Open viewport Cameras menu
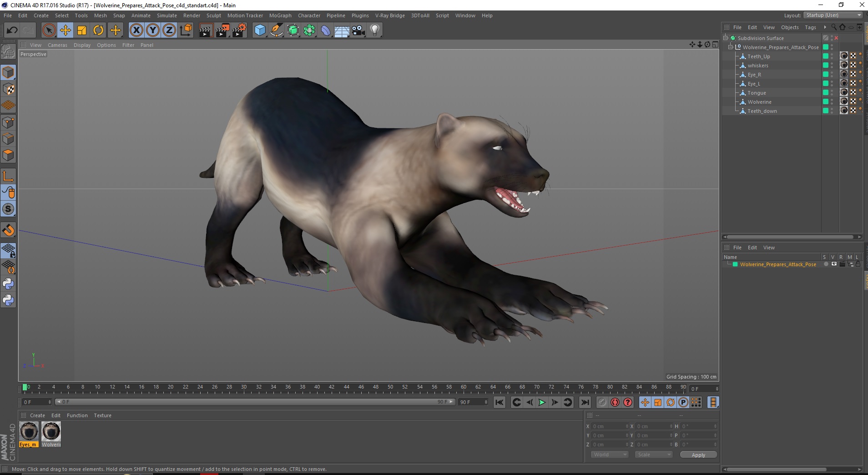Screen dimensions: 868x475 (57, 45)
